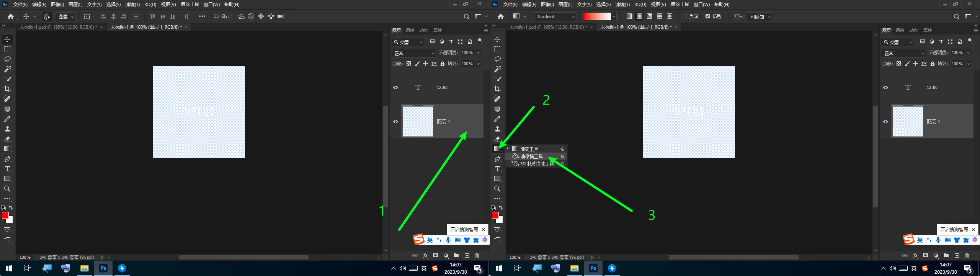Choose the diamond gradient type icon
This screenshot has height=276, width=980.
[670, 16]
